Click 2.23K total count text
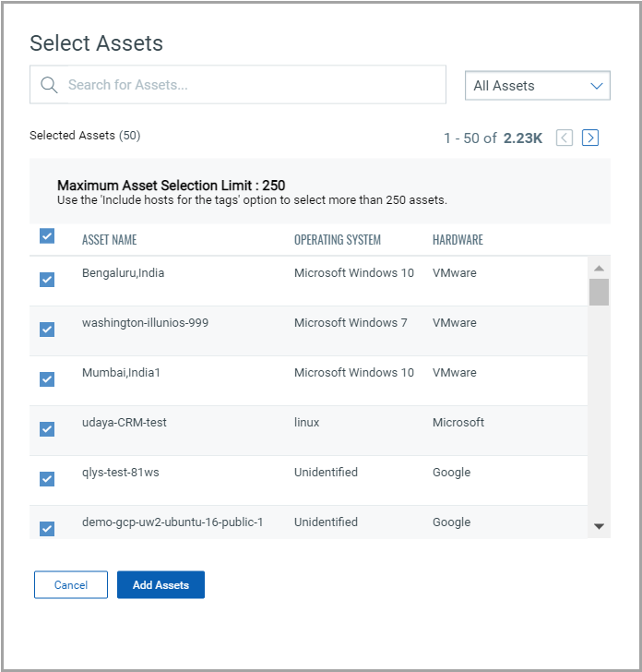642x672 pixels. 522,138
